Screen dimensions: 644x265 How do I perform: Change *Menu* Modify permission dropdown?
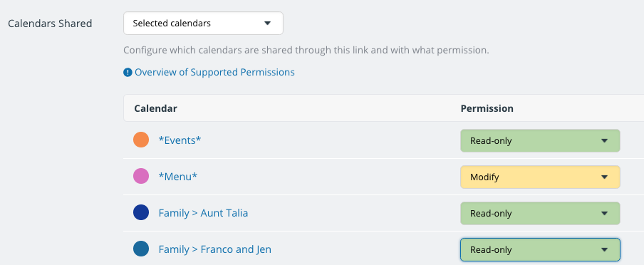pyautogui.click(x=540, y=177)
